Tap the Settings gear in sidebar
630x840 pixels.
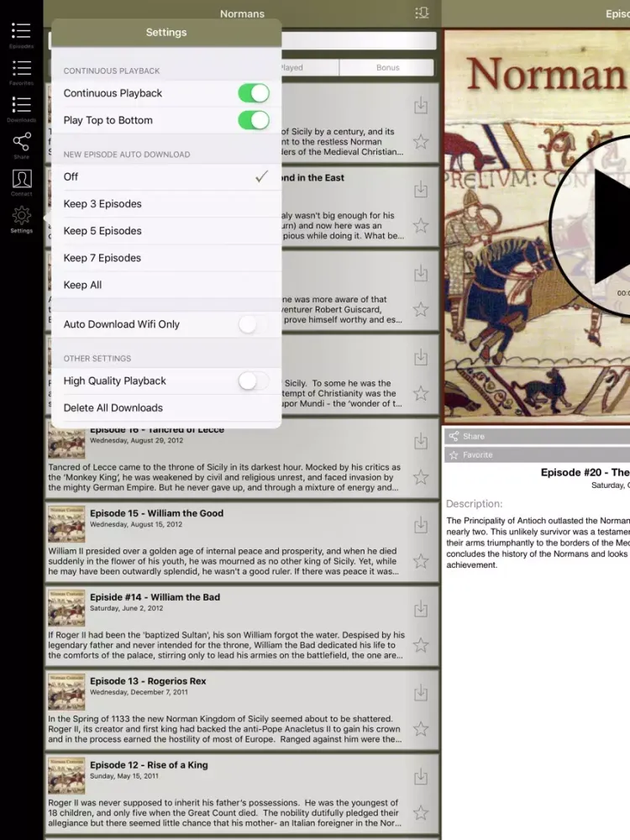click(x=22, y=219)
